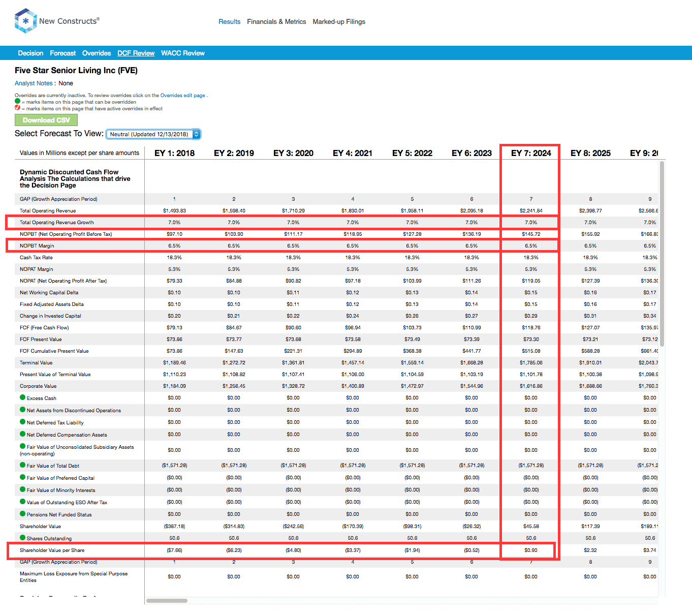This screenshot has width=692, height=616.
Task: Click the $1,493.83 revenue value for 2018
Action: tap(174, 210)
